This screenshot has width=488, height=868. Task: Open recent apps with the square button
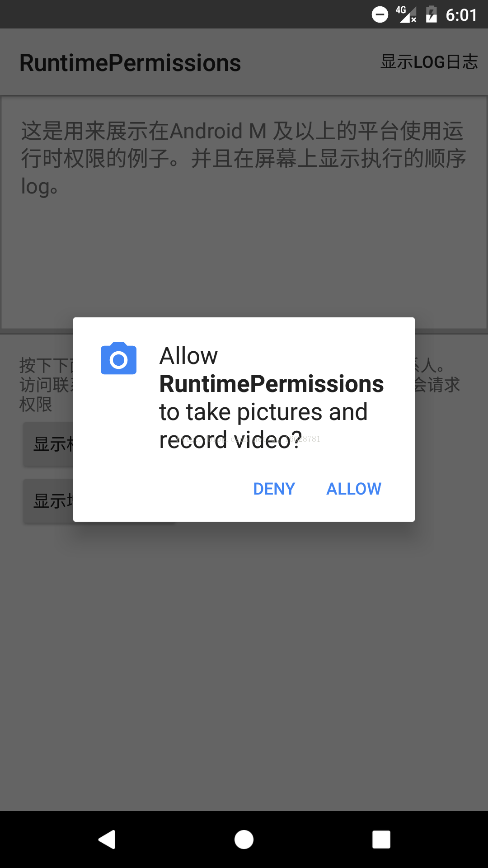coord(381,840)
